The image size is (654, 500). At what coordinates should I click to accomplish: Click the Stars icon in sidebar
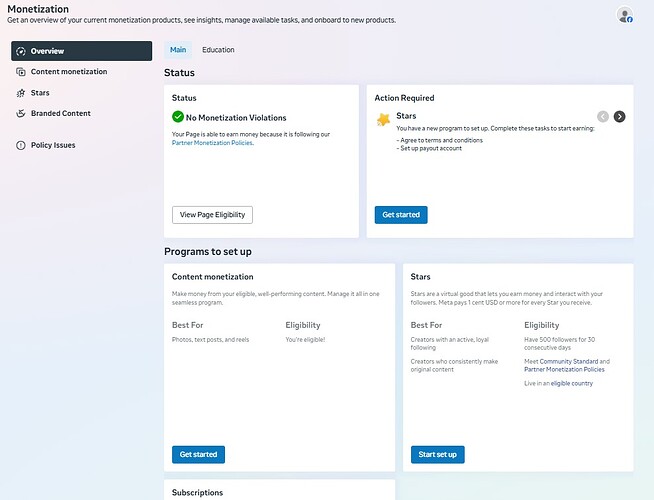coord(21,93)
